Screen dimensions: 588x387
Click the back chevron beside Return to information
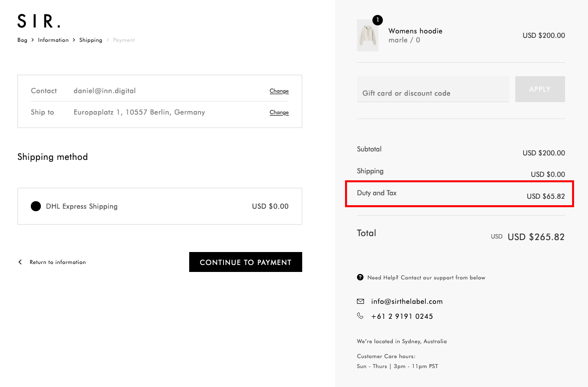[x=20, y=262]
